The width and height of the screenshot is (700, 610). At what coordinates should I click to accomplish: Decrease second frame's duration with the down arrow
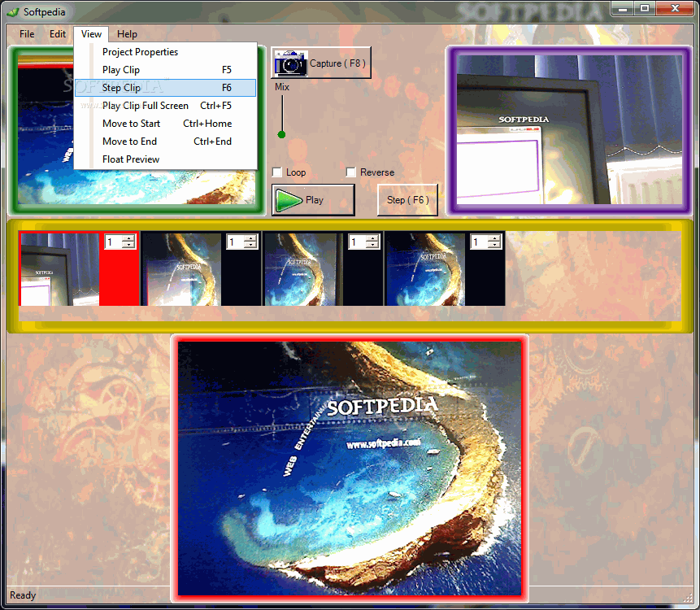250,245
